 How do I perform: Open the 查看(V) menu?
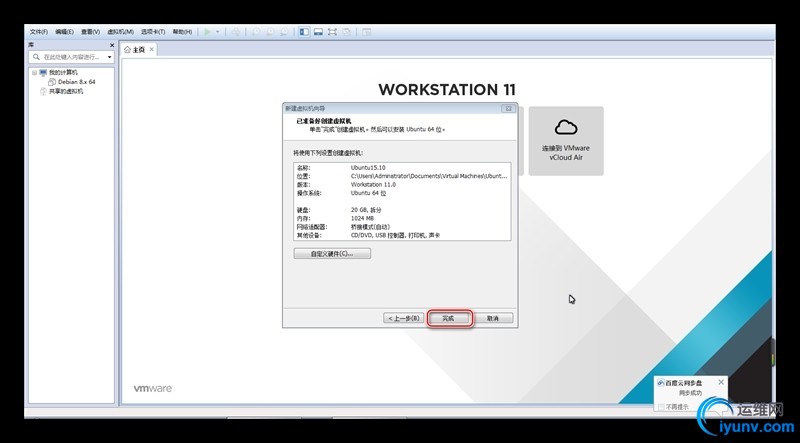pyautogui.click(x=90, y=32)
